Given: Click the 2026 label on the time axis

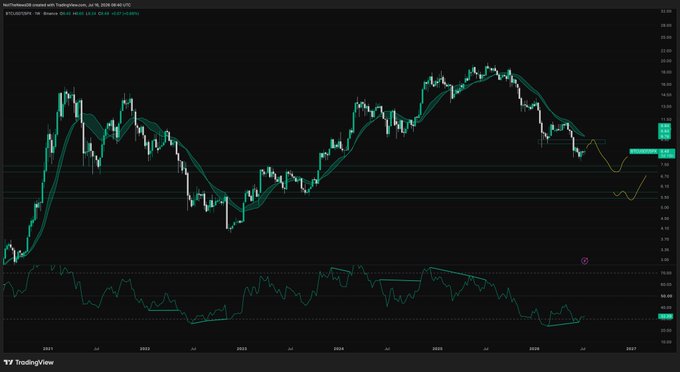Looking at the screenshot, I should [x=535, y=348].
